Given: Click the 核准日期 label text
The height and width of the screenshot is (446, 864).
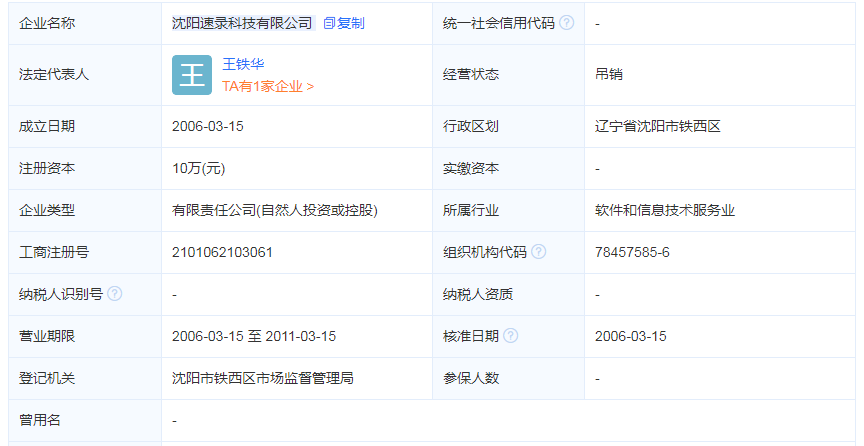Looking at the screenshot, I should pyautogui.click(x=471, y=336).
